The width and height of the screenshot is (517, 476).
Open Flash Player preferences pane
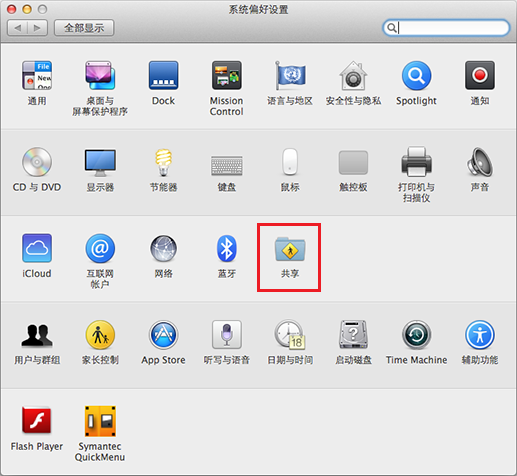(37, 421)
